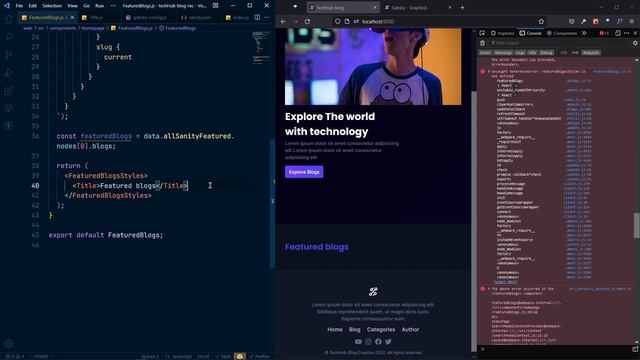This screenshot has height=360, width=640.
Task: Open Run and Debug view icon
Action: click(x=9, y=73)
